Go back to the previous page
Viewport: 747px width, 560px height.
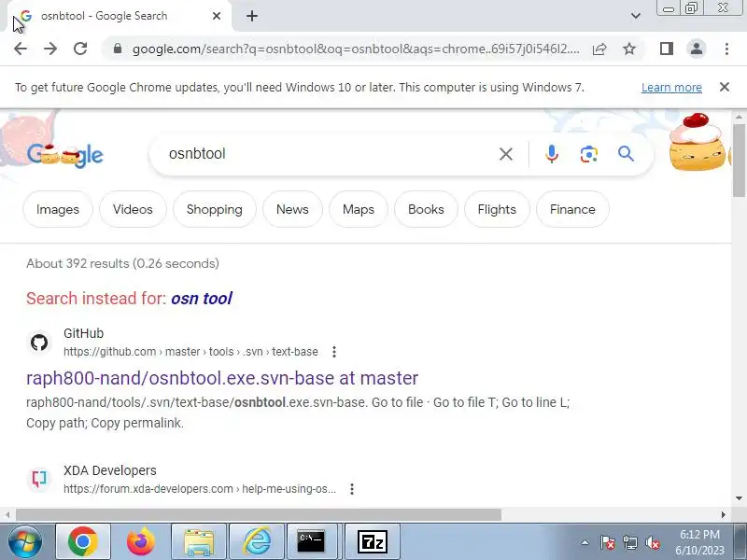coord(21,49)
